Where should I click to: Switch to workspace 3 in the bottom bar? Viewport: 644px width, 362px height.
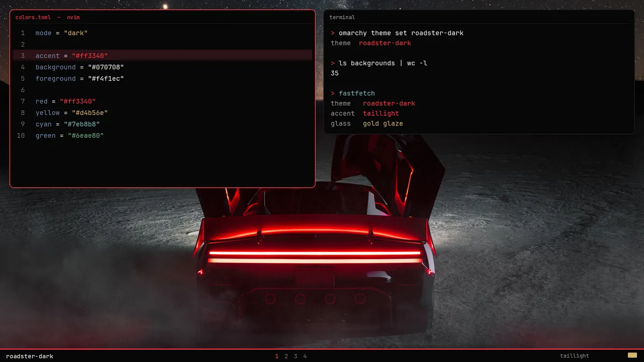coord(296,356)
